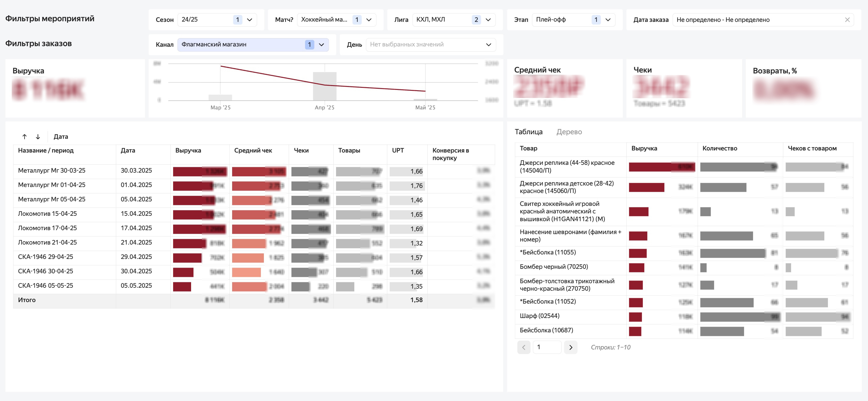This screenshot has height=401, width=868.
Task: Click the Шарф (02544) product row
Action: pyautogui.click(x=539, y=316)
